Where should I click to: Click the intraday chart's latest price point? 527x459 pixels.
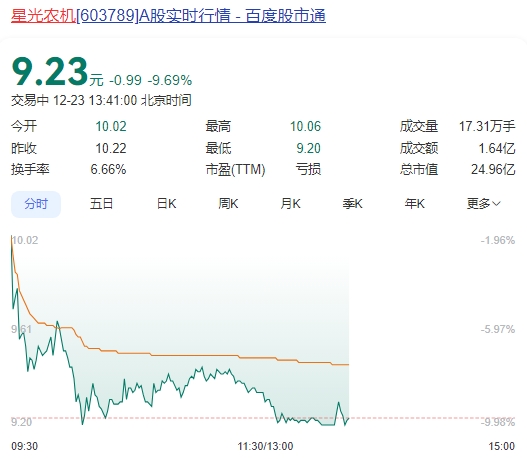(349, 418)
